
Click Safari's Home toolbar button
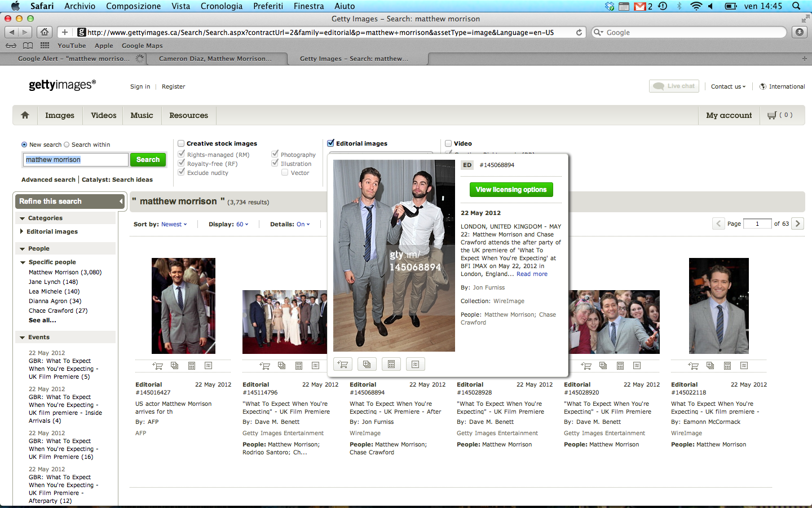(x=45, y=32)
